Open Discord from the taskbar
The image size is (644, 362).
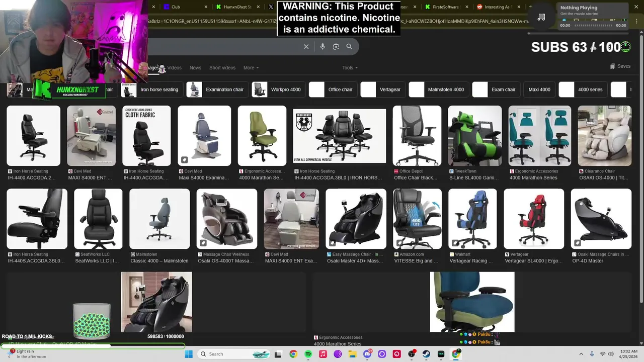click(x=367, y=354)
